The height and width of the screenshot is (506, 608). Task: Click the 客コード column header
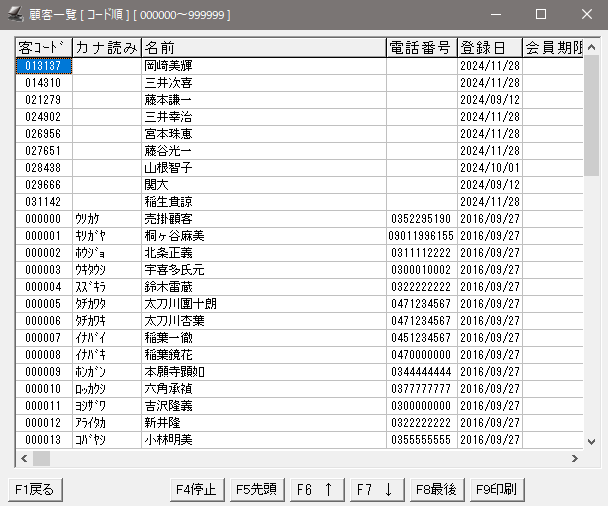point(43,48)
